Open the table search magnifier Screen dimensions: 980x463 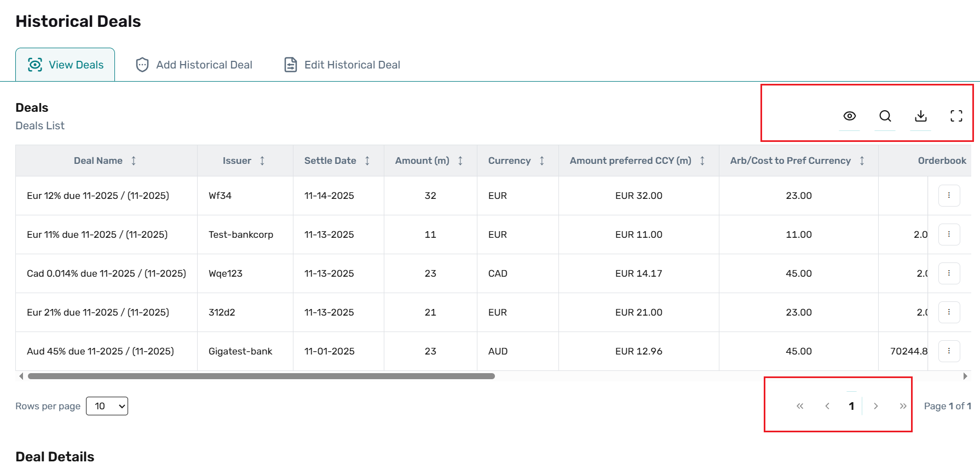point(885,116)
